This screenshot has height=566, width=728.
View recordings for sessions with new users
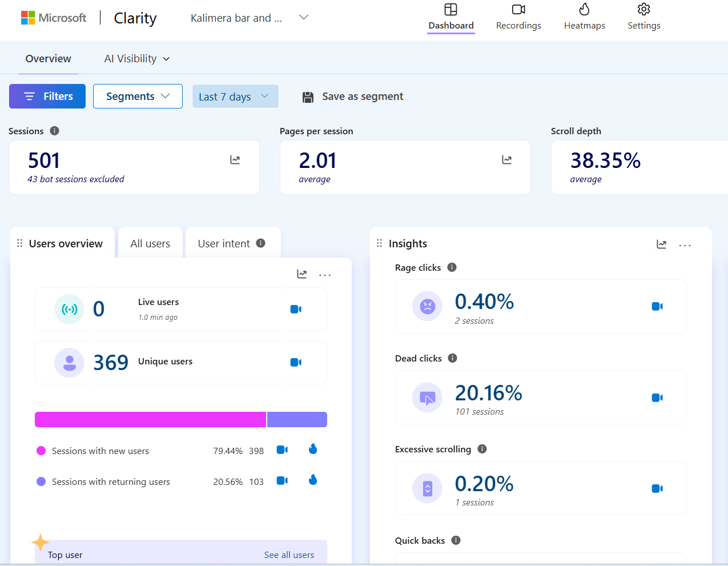[282, 450]
